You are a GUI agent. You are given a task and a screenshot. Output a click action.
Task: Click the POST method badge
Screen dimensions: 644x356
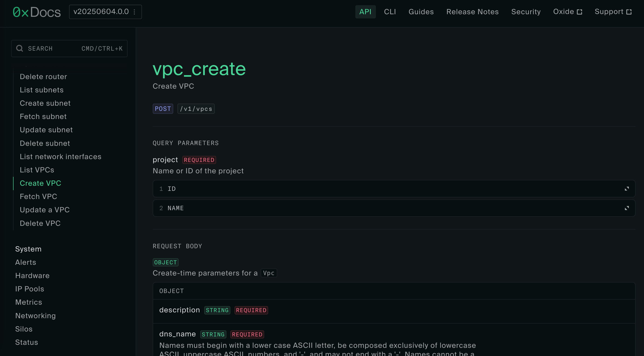click(x=163, y=108)
